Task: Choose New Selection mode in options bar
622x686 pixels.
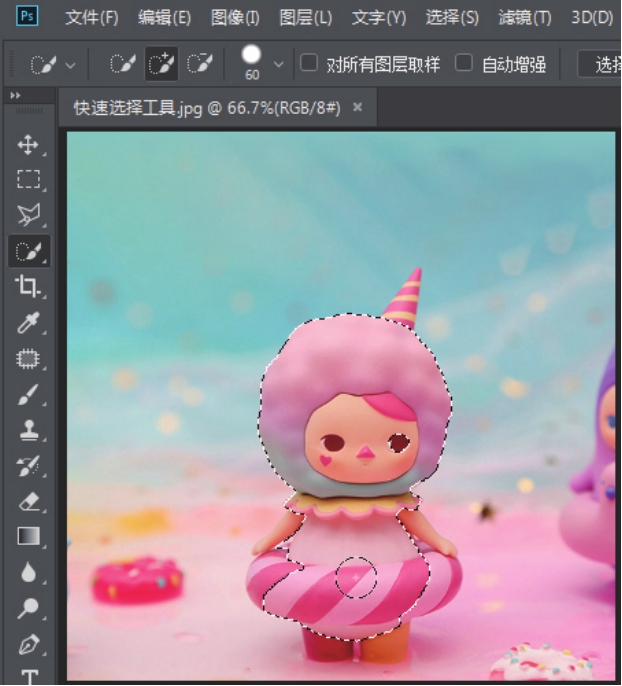Action: pyautogui.click(x=122, y=64)
